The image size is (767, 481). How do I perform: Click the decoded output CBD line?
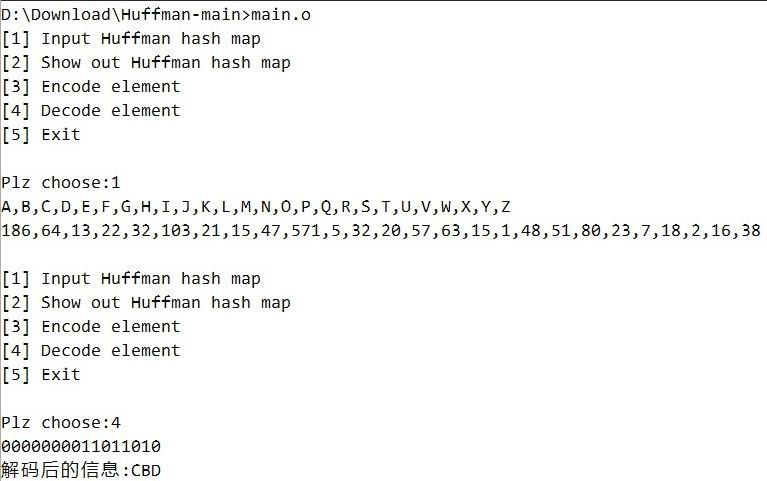pyautogui.click(x=81, y=470)
